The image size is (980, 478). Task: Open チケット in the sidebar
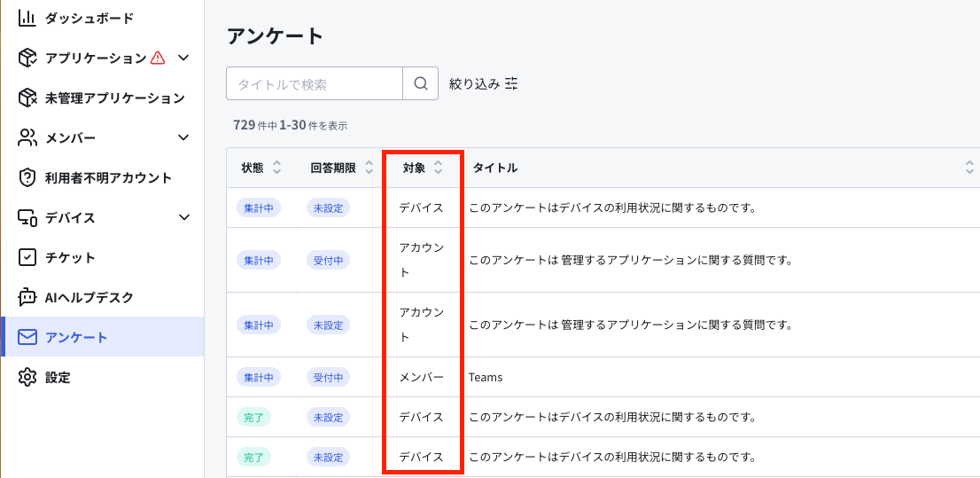point(70,258)
